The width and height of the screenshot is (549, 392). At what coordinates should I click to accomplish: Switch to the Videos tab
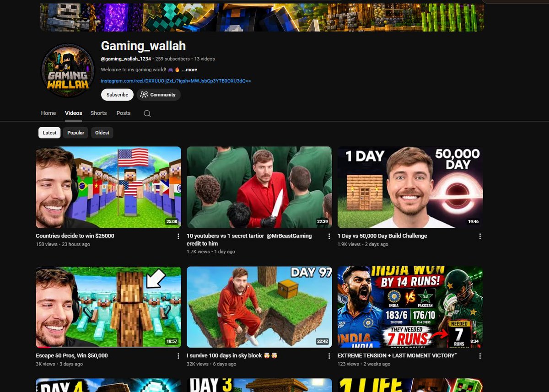[x=74, y=113]
